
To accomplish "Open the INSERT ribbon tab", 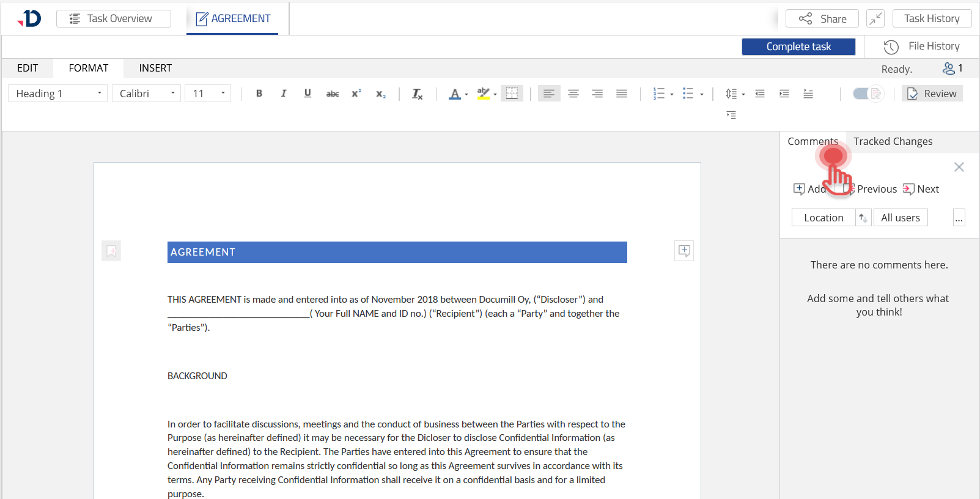I will pyautogui.click(x=155, y=68).
